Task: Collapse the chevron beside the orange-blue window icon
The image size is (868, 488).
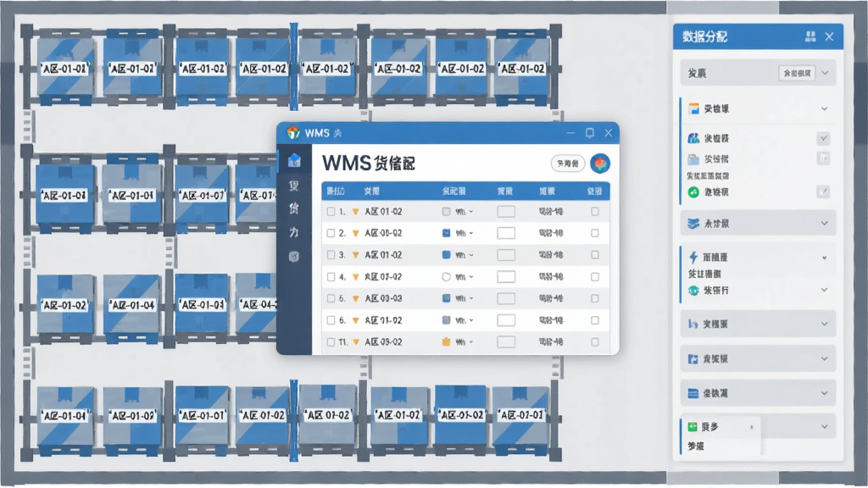Action: pos(824,108)
